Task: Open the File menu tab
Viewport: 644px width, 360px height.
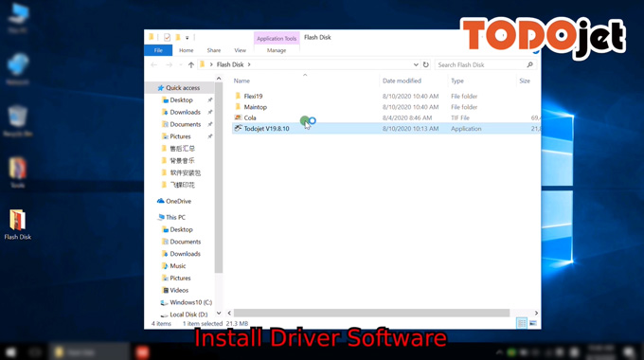Action: [x=158, y=50]
